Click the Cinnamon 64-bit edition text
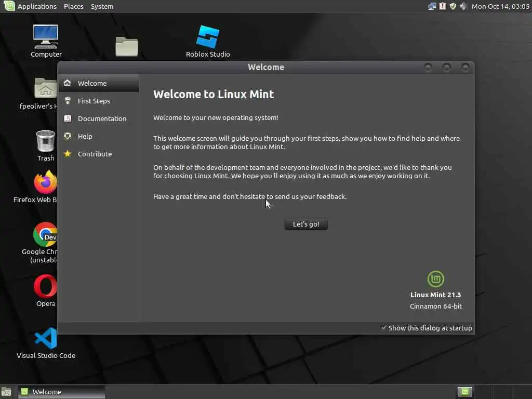 [x=436, y=306]
